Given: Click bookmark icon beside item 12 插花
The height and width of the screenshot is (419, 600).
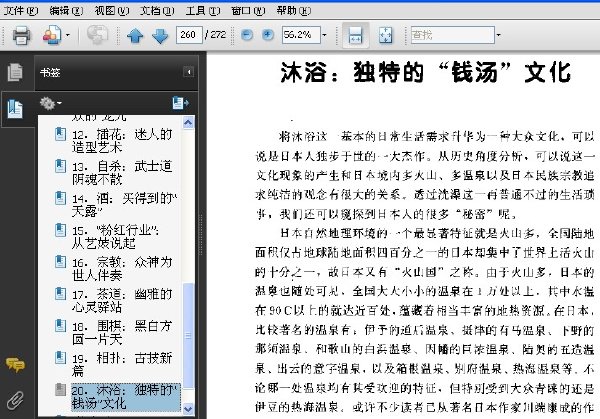Looking at the screenshot, I should coord(60,134).
